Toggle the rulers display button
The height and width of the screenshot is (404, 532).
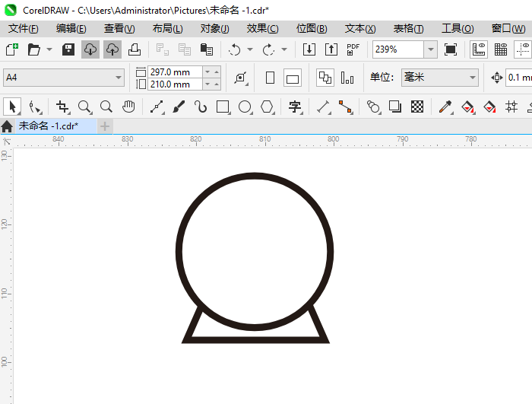pos(480,49)
